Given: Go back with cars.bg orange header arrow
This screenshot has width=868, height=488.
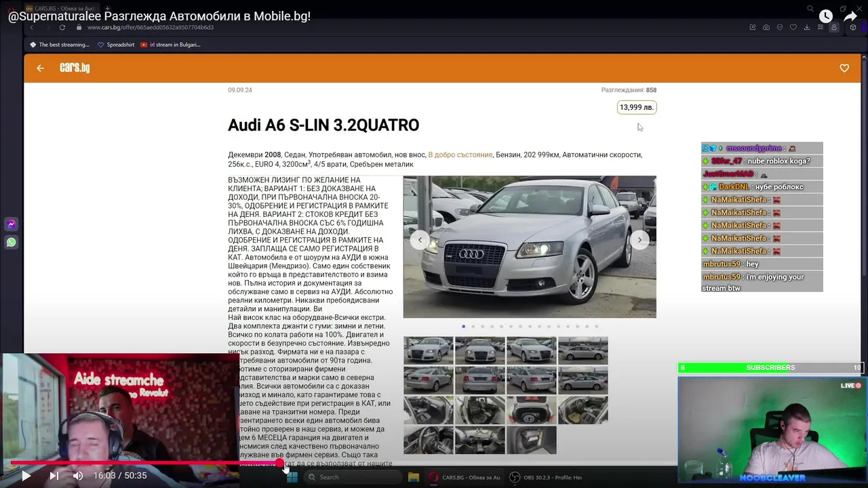Looking at the screenshot, I should tap(40, 68).
